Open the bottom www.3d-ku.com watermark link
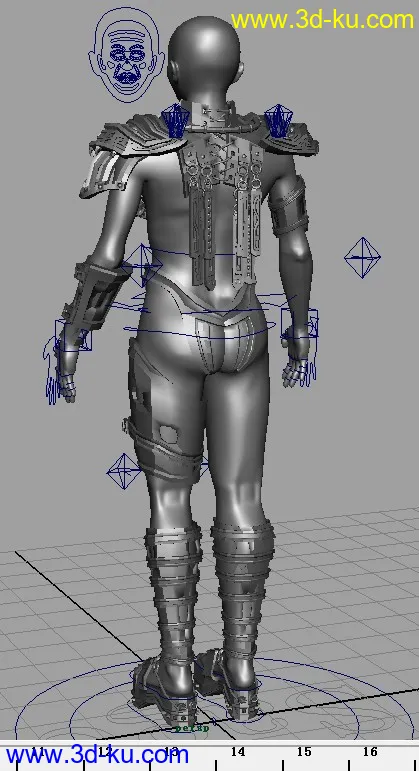 tap(97, 755)
